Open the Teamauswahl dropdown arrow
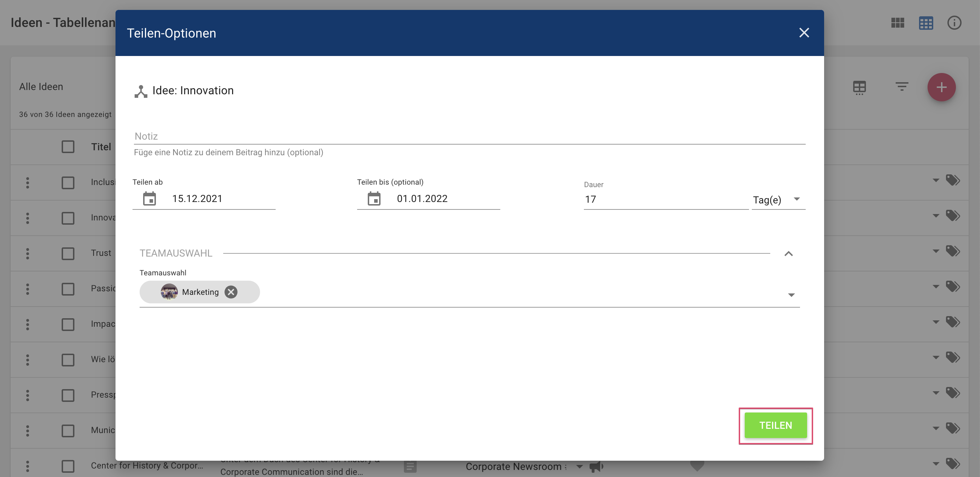Image resolution: width=980 pixels, height=477 pixels. (791, 295)
